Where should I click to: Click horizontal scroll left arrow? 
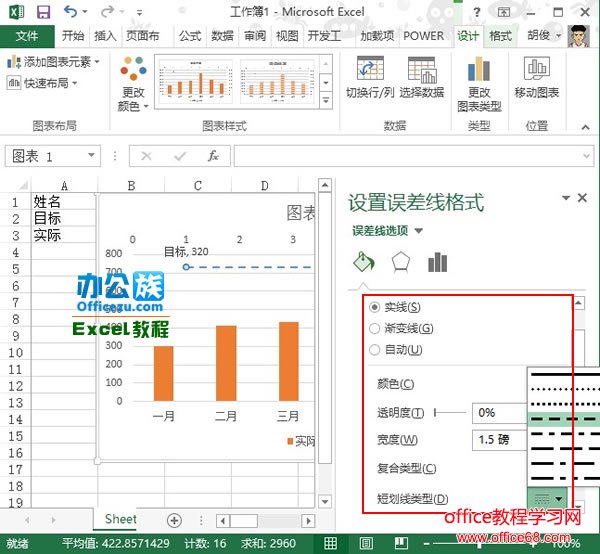click(223, 521)
